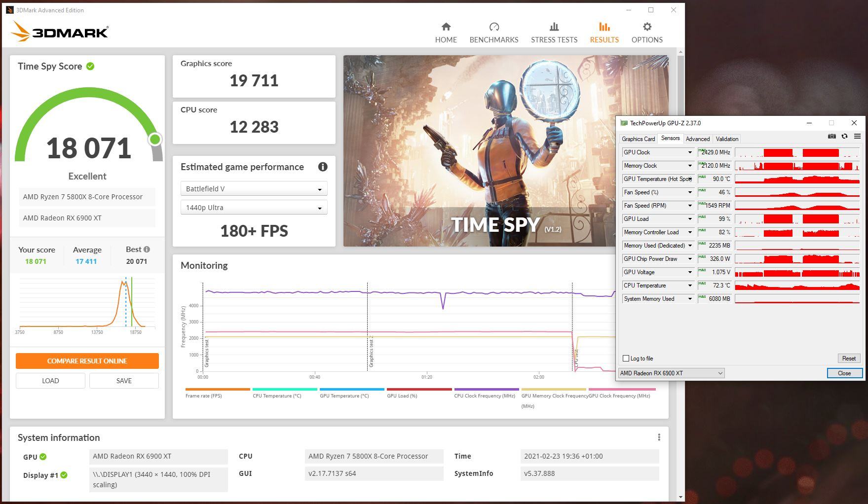The height and width of the screenshot is (504, 868).
Task: Click the GPU-Z title bar app icon
Action: tap(624, 123)
